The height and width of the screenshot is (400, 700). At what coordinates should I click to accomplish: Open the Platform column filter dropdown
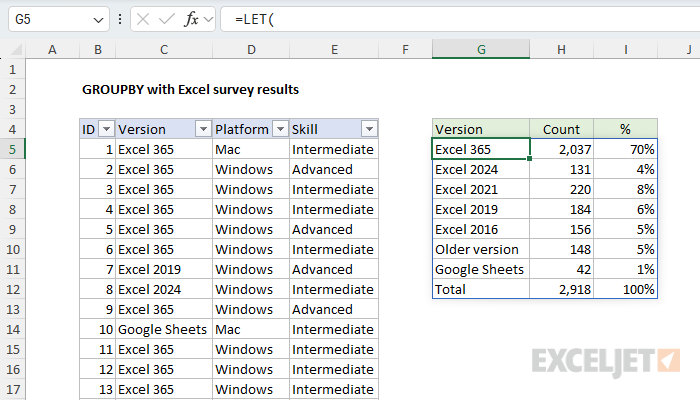point(280,129)
